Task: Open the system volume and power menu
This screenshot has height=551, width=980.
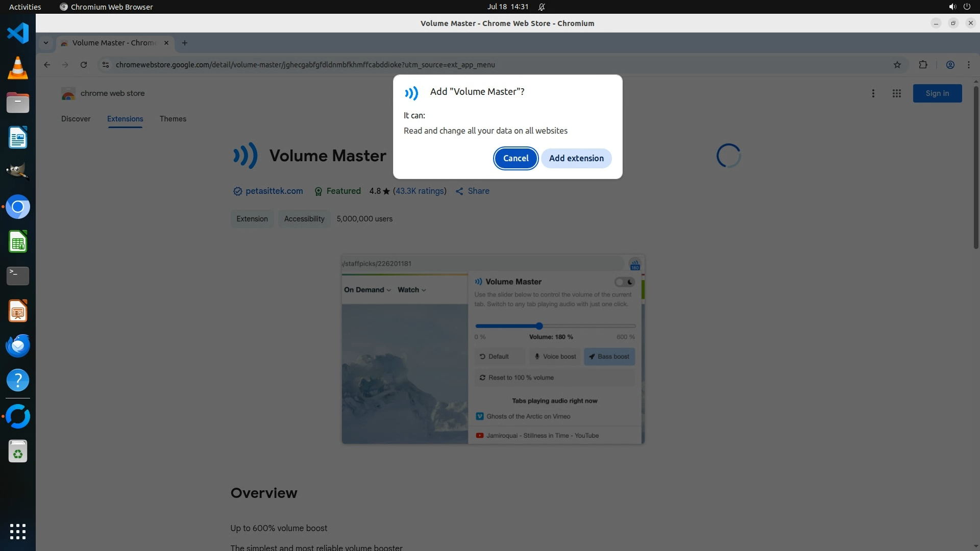Action: coord(959,7)
